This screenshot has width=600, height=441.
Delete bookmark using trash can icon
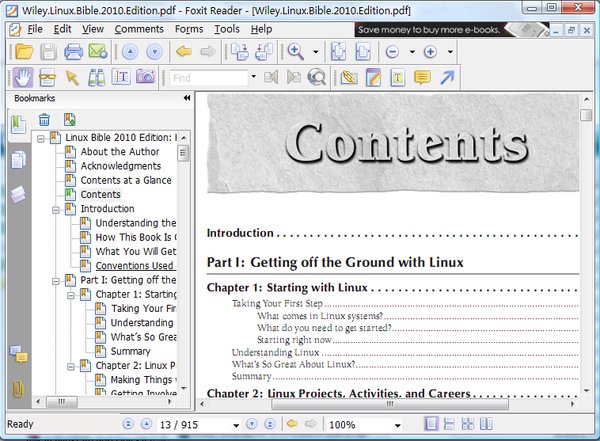pos(44,121)
